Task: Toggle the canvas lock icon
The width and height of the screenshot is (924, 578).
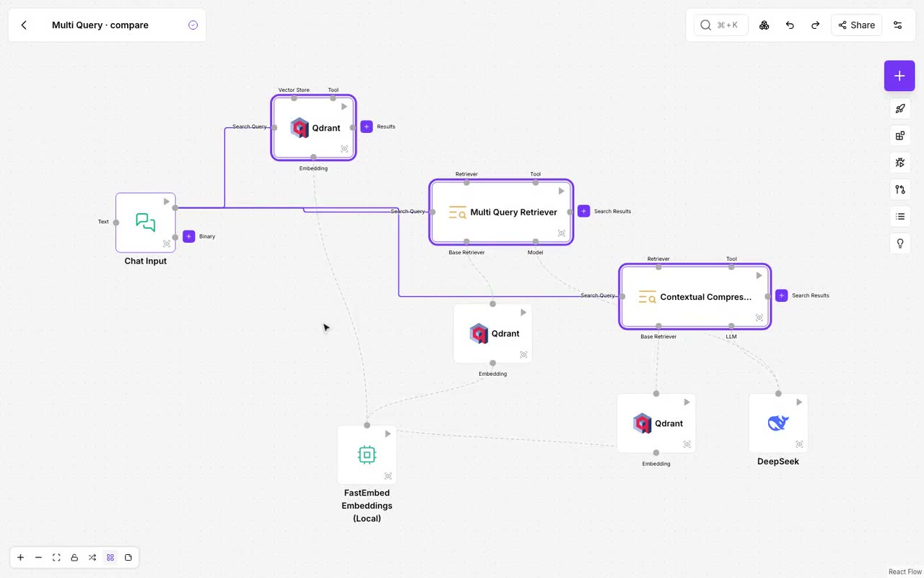Action: (74, 558)
